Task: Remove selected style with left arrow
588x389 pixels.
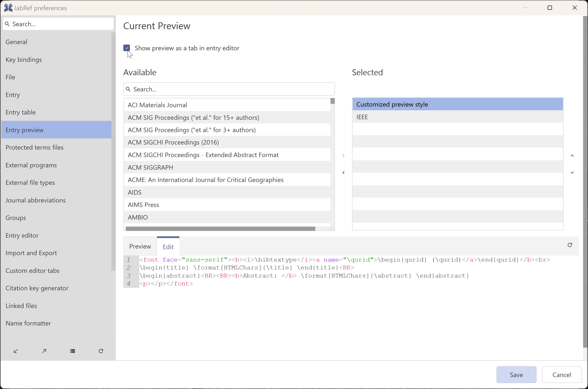Action: [343, 173]
